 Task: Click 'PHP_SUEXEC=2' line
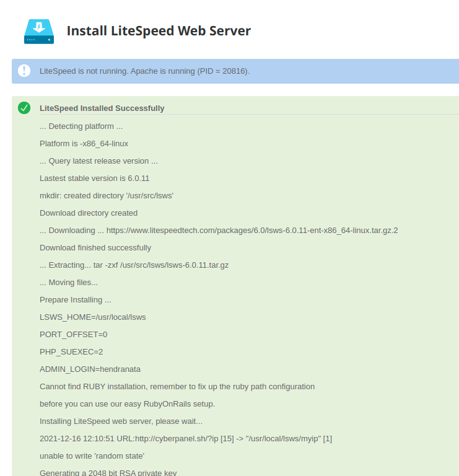pos(71,352)
